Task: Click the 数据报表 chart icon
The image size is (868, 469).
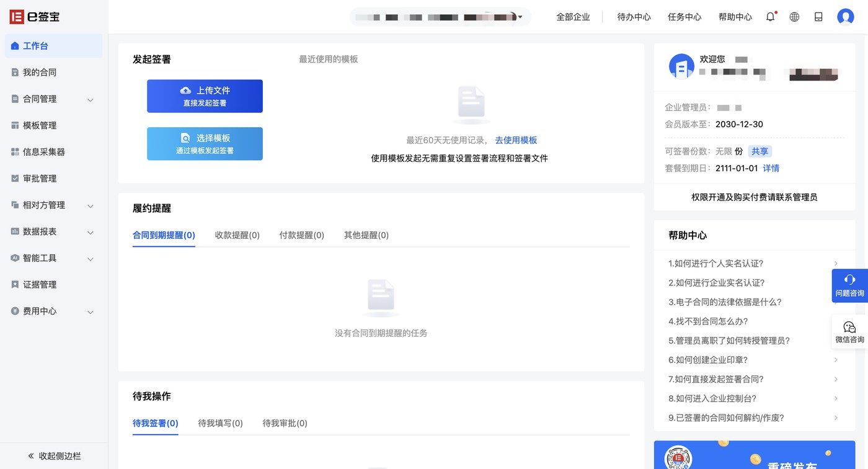Action: (15, 231)
